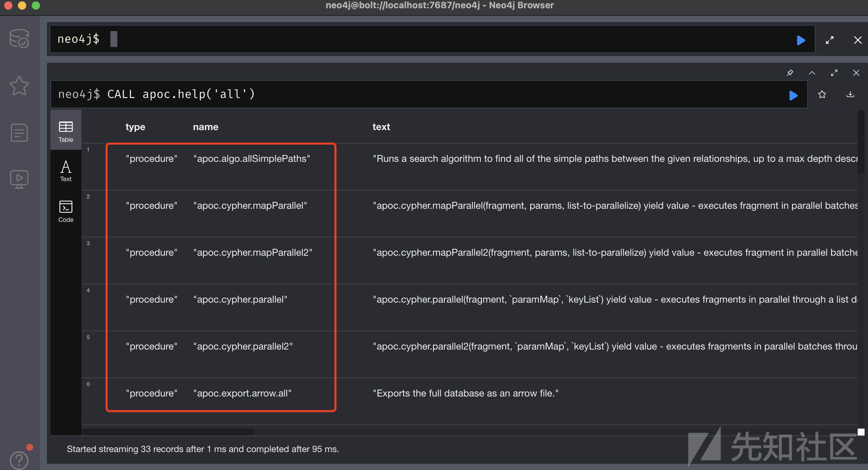868x470 pixels.
Task: Open the Favorites star in sidebar
Action: click(19, 86)
